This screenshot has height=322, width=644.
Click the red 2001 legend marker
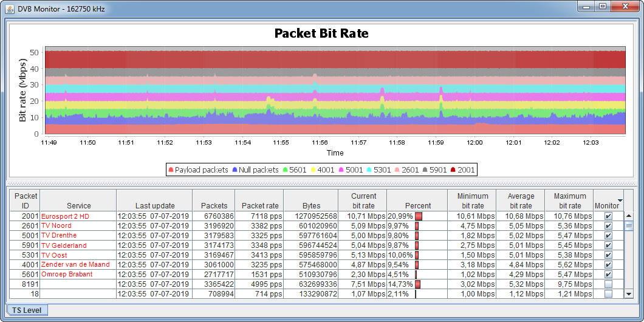[x=453, y=170]
